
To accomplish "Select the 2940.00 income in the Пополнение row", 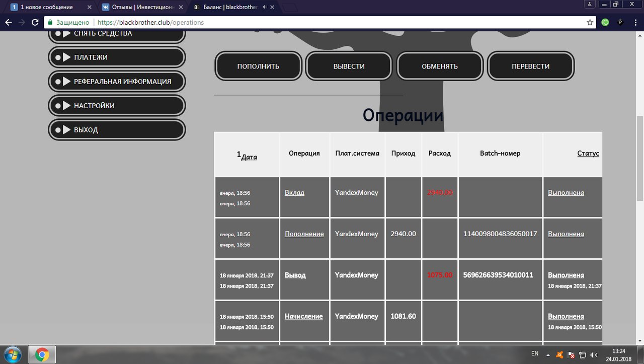I will (404, 234).
